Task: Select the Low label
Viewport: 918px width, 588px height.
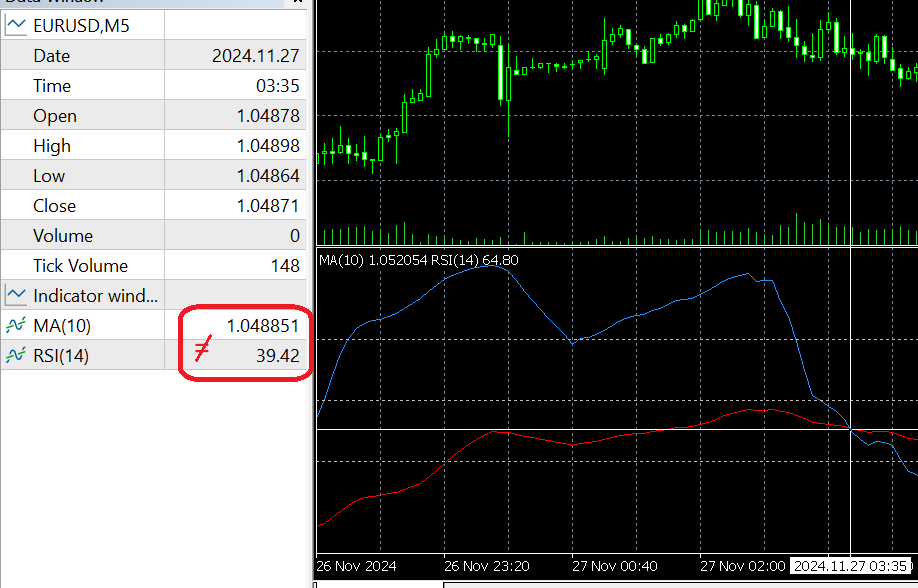Action: click(49, 176)
